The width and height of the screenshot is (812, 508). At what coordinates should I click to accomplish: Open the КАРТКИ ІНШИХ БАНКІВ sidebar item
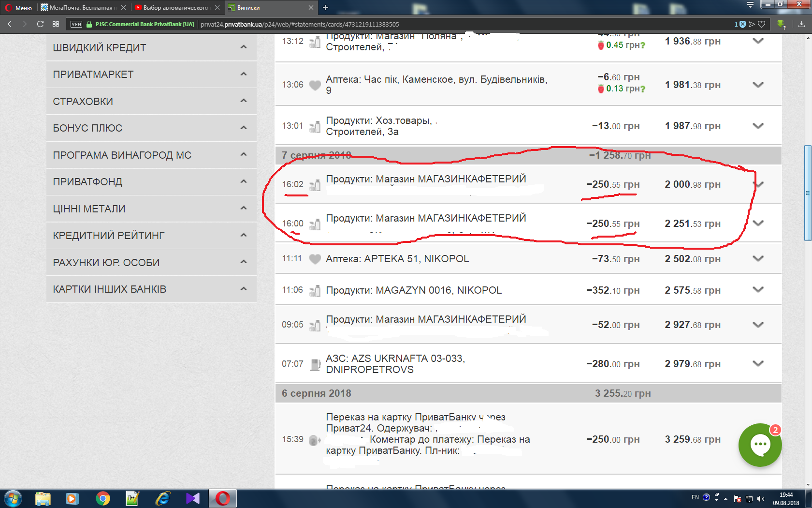click(151, 289)
